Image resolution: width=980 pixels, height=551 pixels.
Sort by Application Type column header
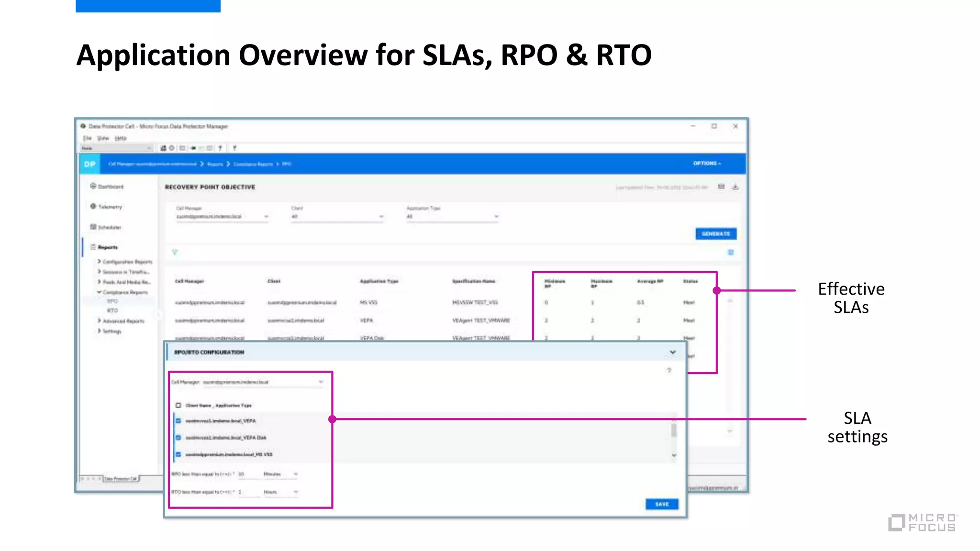pos(379,281)
